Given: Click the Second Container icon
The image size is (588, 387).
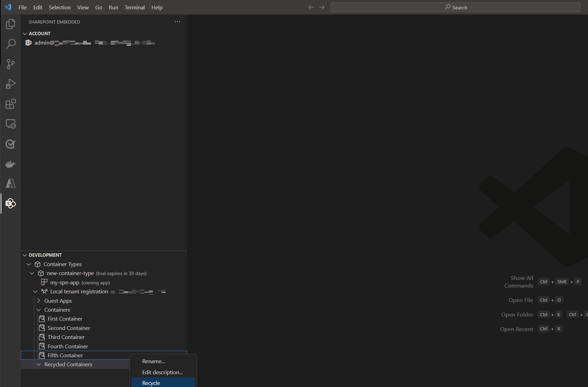Looking at the screenshot, I should pos(42,328).
